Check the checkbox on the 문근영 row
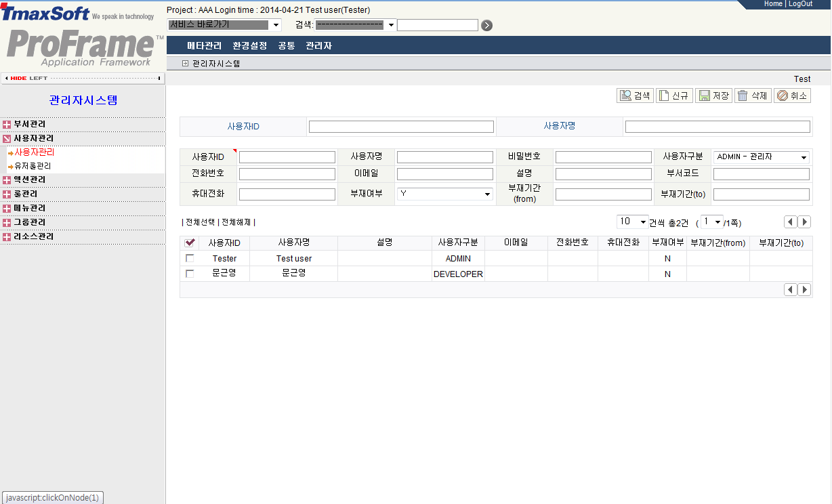This screenshot has width=832, height=504. [190, 274]
